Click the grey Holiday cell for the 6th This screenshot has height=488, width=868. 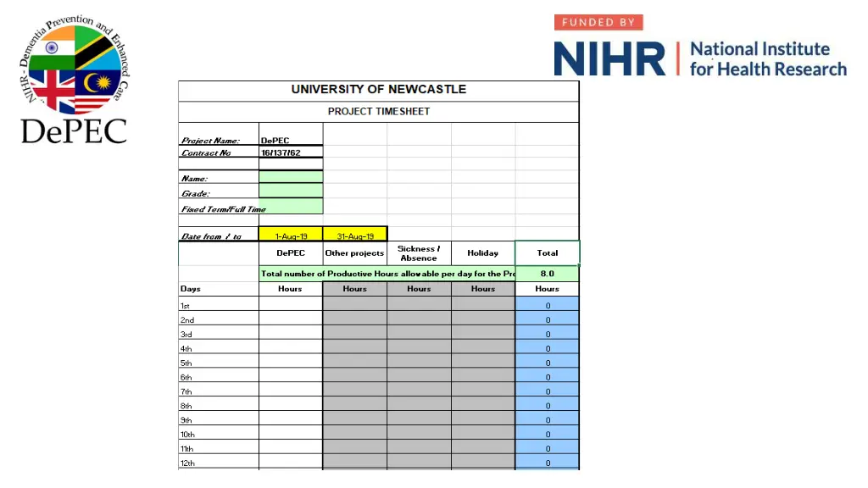click(483, 375)
